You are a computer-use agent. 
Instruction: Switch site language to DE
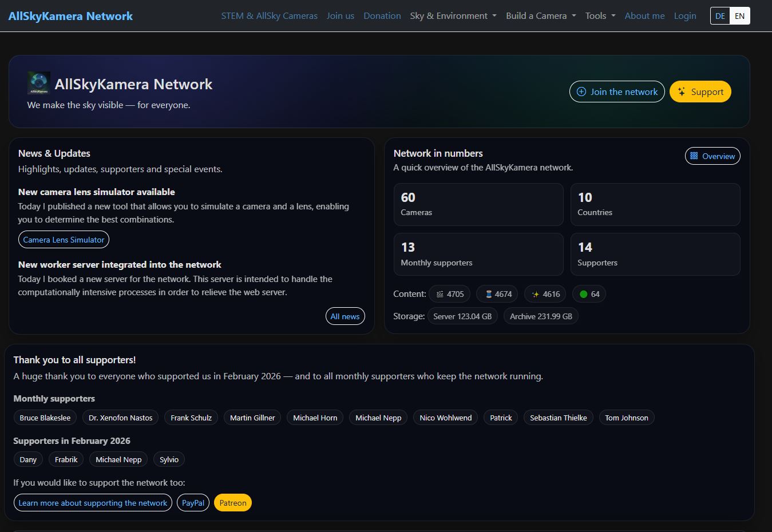coord(720,15)
